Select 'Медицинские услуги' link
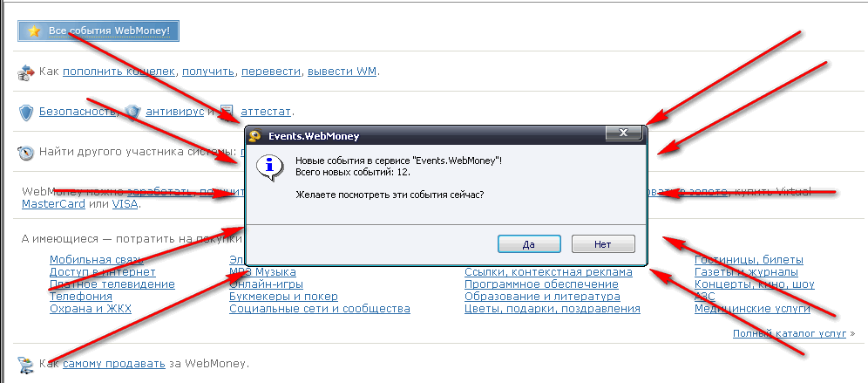 point(752,309)
